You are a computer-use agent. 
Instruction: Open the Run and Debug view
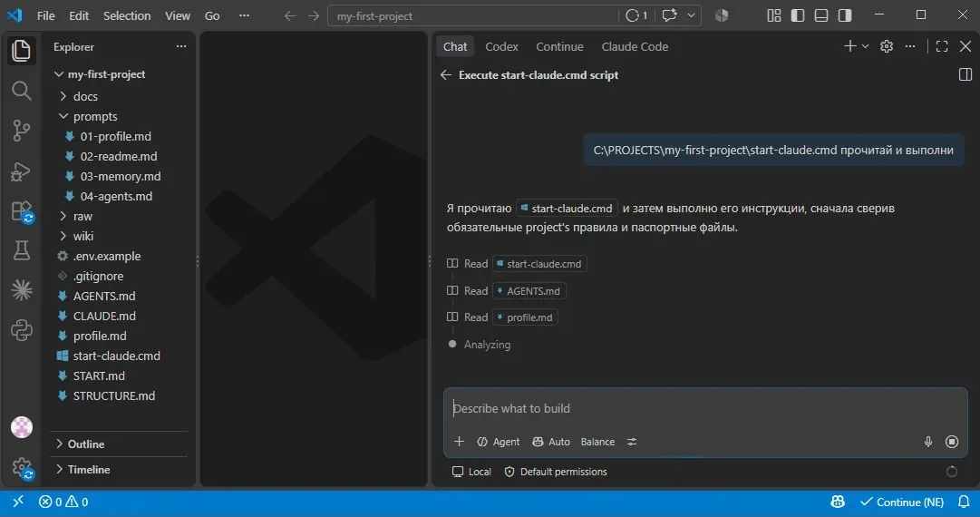click(21, 171)
